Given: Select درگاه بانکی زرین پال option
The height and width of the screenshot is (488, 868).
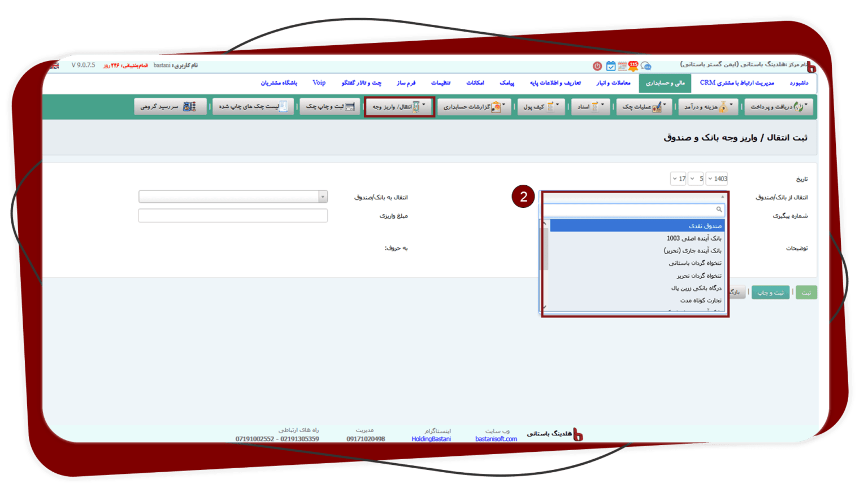Looking at the screenshot, I should [x=637, y=288].
